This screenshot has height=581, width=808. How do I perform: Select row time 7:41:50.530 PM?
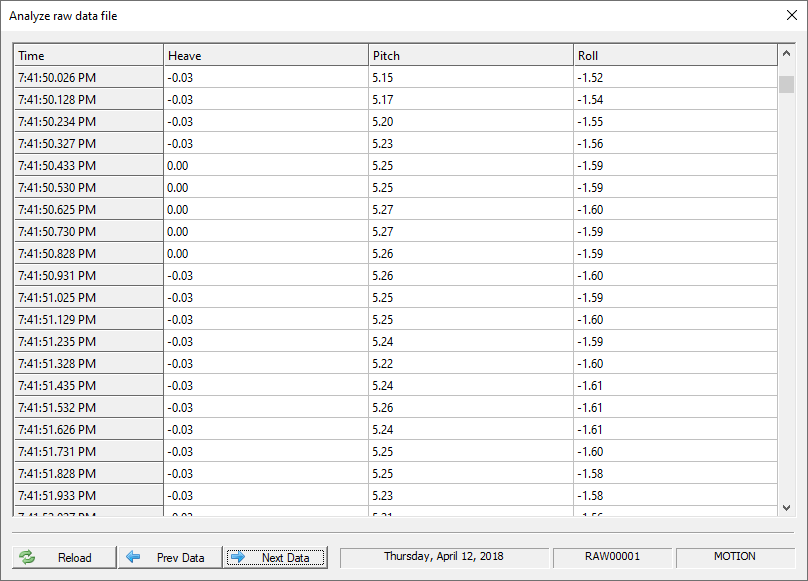(89, 188)
